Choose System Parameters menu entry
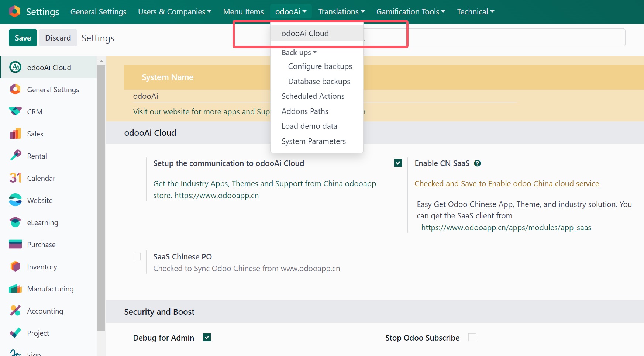Image resolution: width=644 pixels, height=356 pixels. point(313,141)
